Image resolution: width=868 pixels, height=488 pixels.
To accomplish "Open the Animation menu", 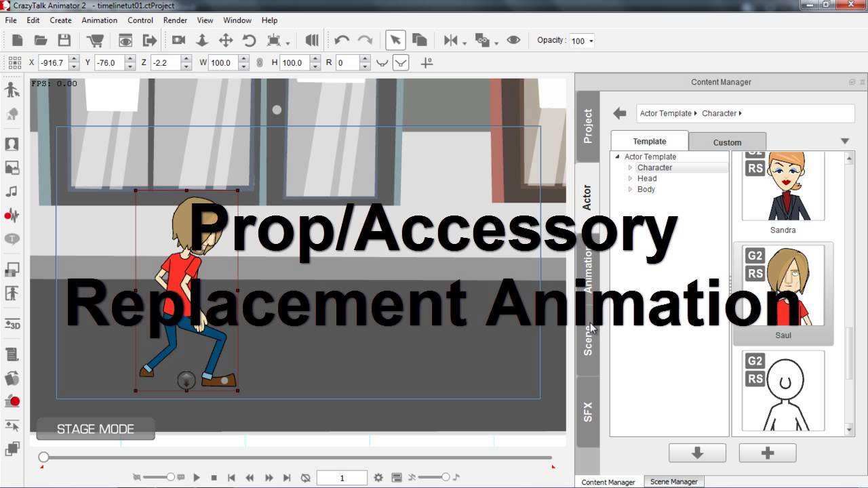I will (99, 20).
